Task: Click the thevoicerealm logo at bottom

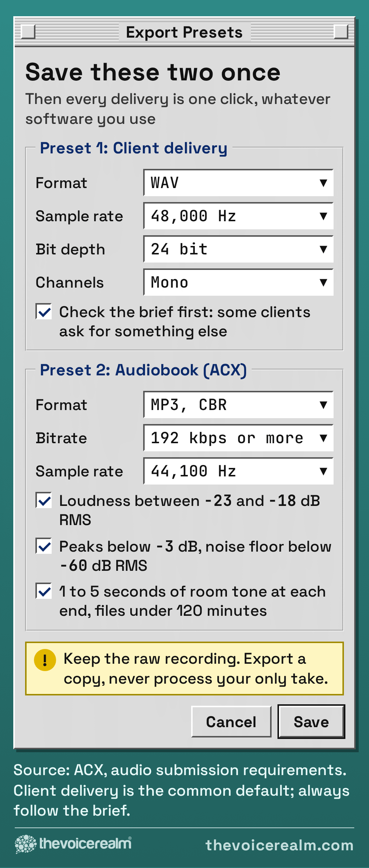Action: pyautogui.click(x=73, y=844)
